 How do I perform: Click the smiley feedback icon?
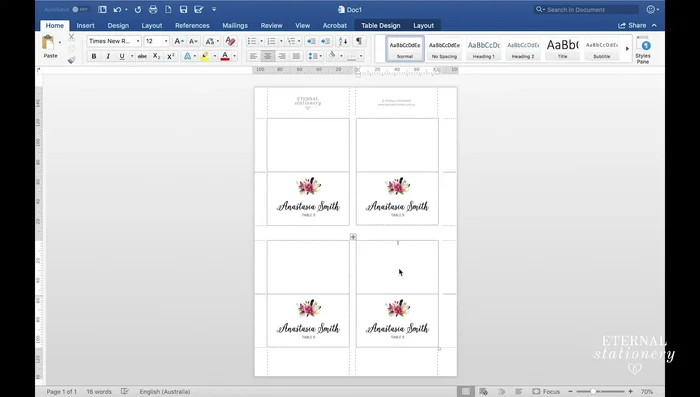tap(651, 9)
